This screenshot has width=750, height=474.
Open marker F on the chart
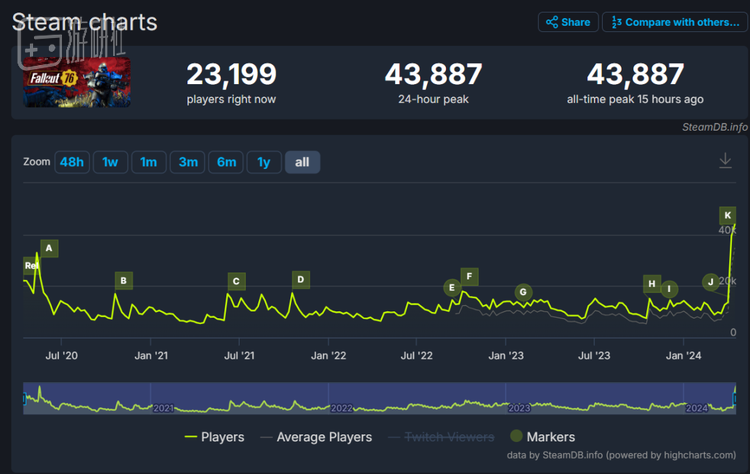click(x=469, y=276)
